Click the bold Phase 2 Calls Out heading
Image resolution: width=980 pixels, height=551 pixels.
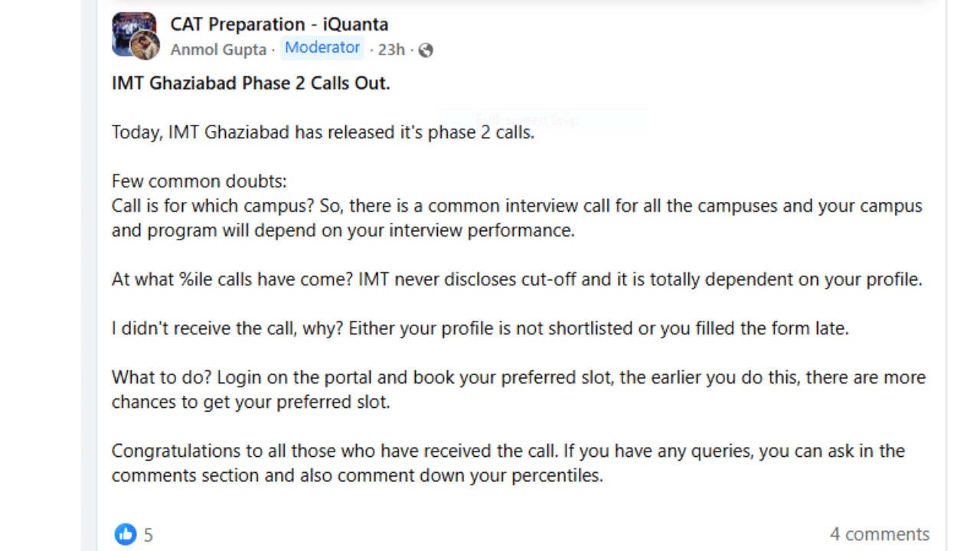click(x=251, y=83)
